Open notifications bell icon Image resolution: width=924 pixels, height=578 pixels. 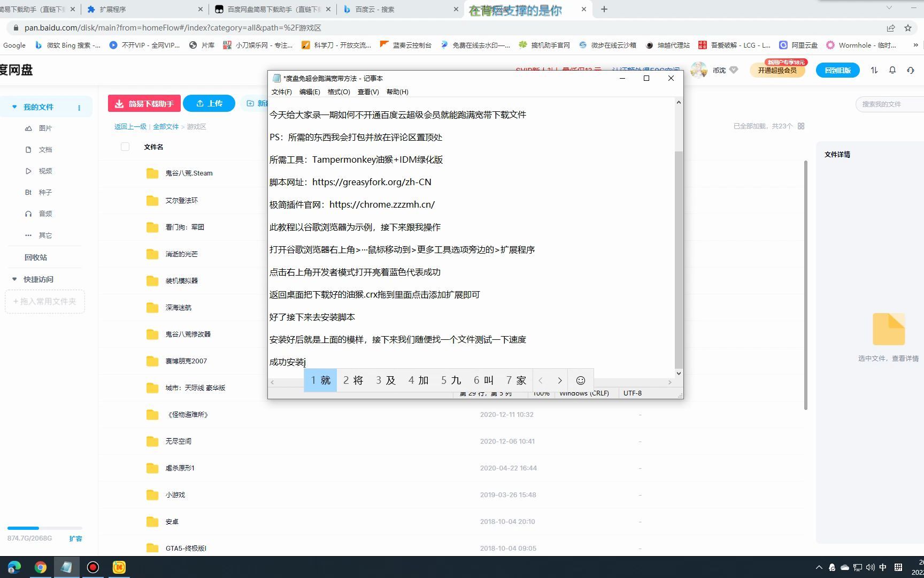coord(892,70)
